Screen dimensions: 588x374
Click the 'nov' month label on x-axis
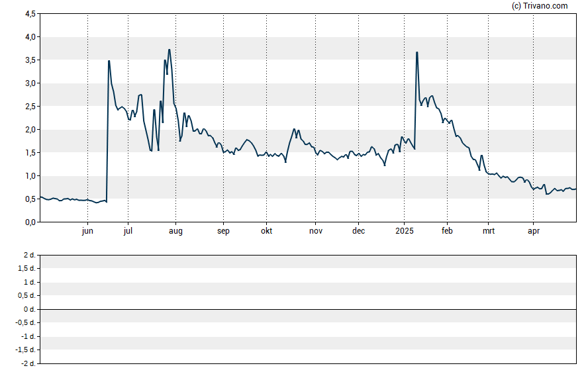click(x=316, y=231)
